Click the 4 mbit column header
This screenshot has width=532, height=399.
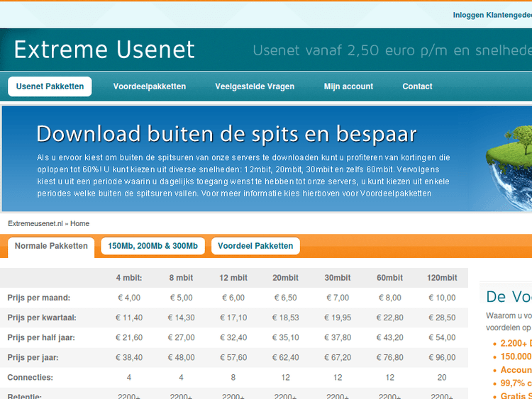click(x=129, y=278)
